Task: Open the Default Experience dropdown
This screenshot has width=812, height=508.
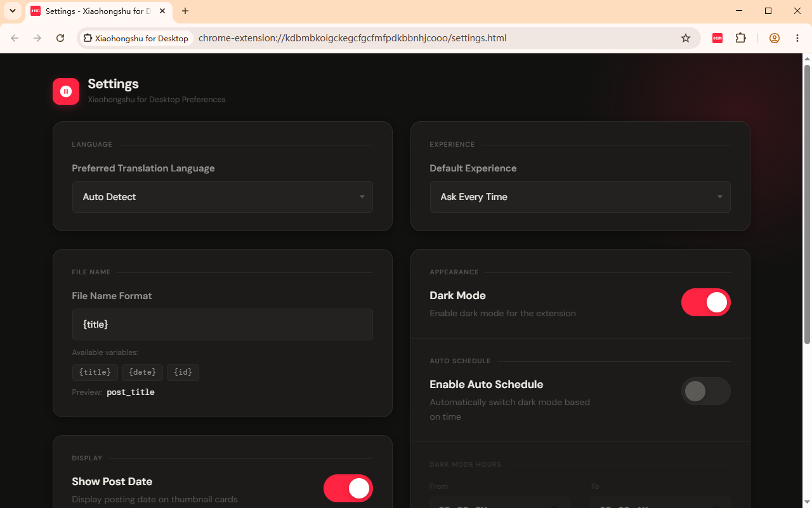Action: point(580,197)
